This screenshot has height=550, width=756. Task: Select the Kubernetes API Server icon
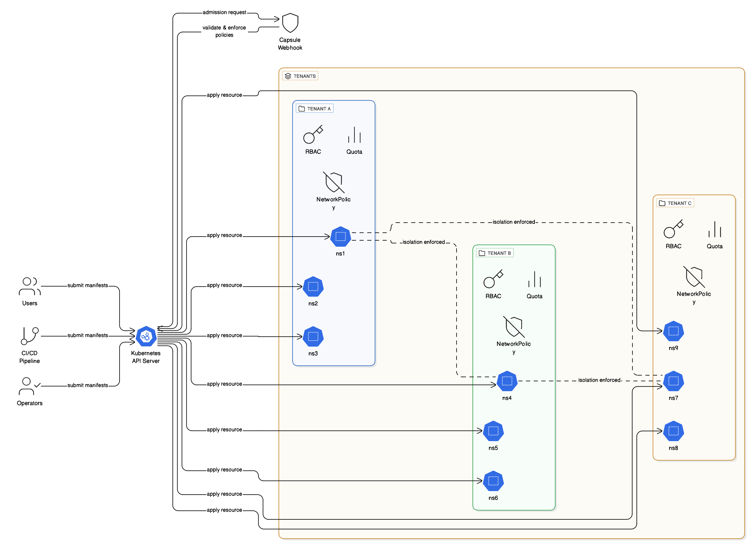click(146, 336)
